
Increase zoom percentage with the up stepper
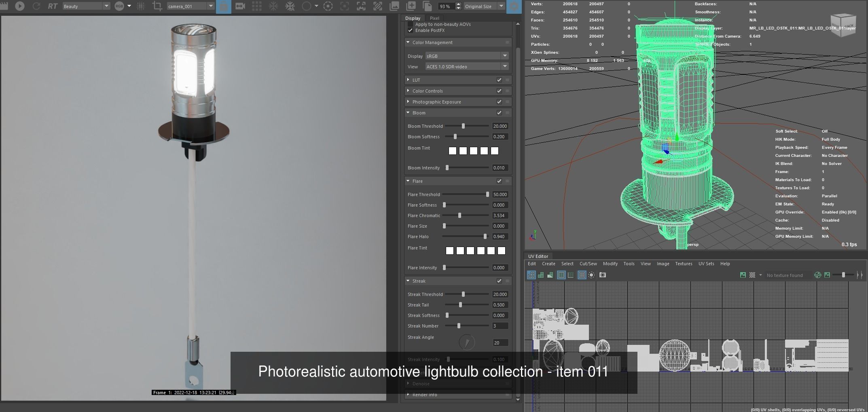[x=458, y=4]
